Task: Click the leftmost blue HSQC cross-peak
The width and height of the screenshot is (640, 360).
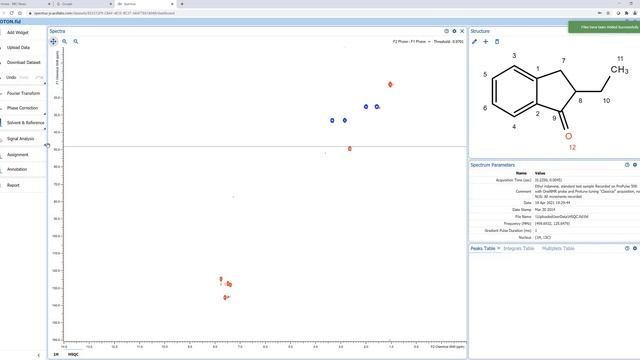Action: click(x=332, y=120)
